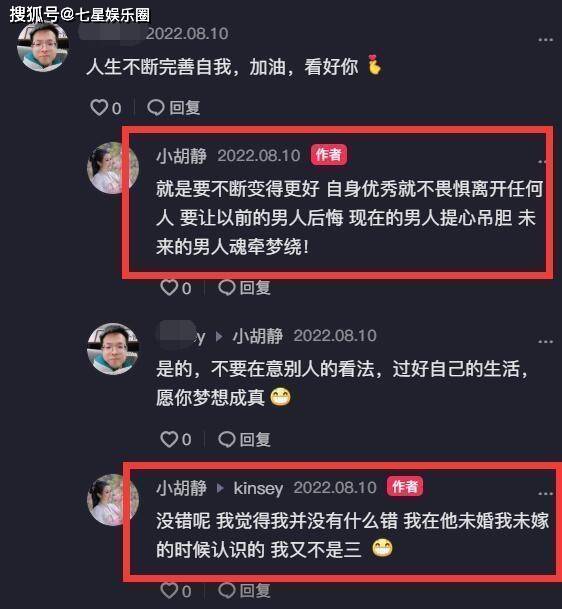View the top commenter's profile picture
Viewport: 562px width, 609px height.
[x=43, y=47]
